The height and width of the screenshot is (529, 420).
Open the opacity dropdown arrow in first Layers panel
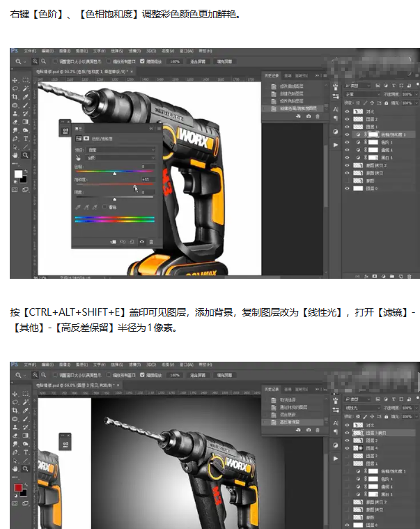416,95
